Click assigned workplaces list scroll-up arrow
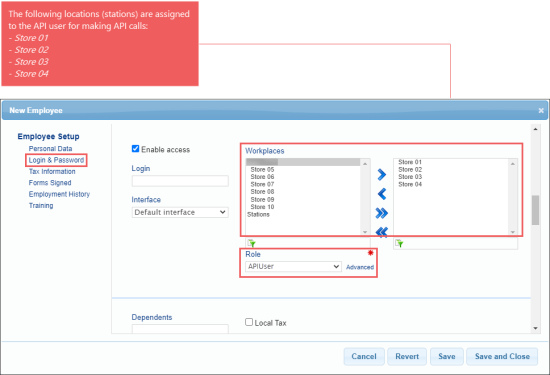The width and height of the screenshot is (550, 375). (x=512, y=164)
